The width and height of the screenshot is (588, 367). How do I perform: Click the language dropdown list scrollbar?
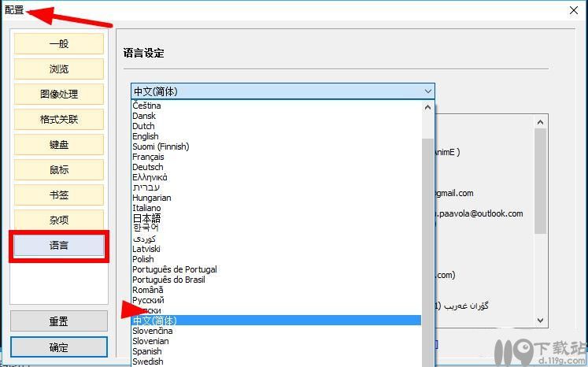click(x=428, y=236)
